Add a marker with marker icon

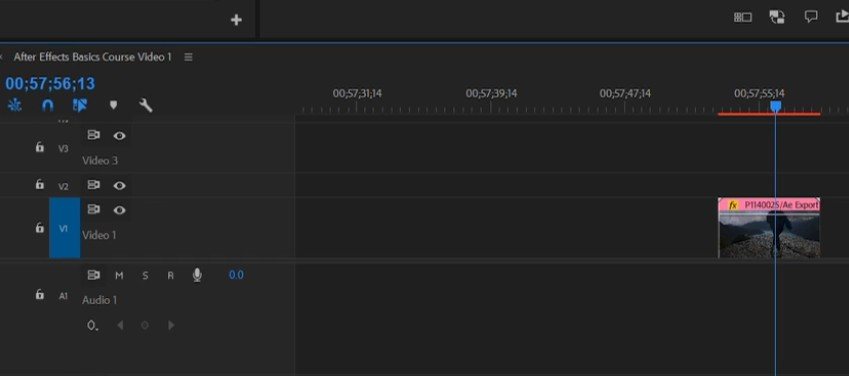[113, 105]
